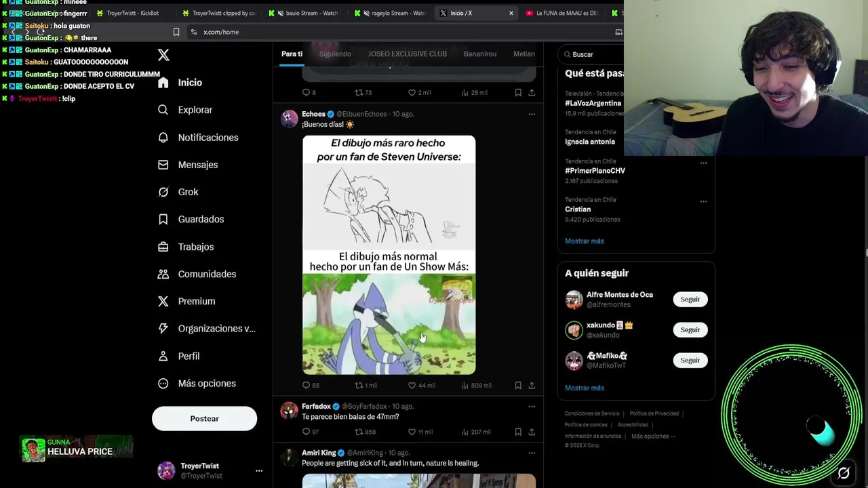This screenshot has width=868, height=488.
Task: Bookmark the top post
Action: [x=518, y=92]
